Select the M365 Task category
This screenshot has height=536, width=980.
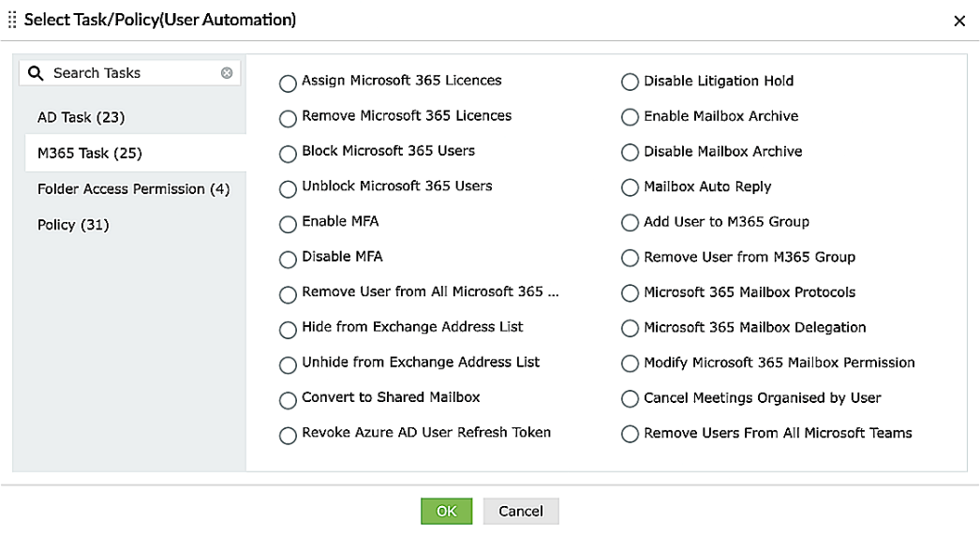(x=89, y=153)
